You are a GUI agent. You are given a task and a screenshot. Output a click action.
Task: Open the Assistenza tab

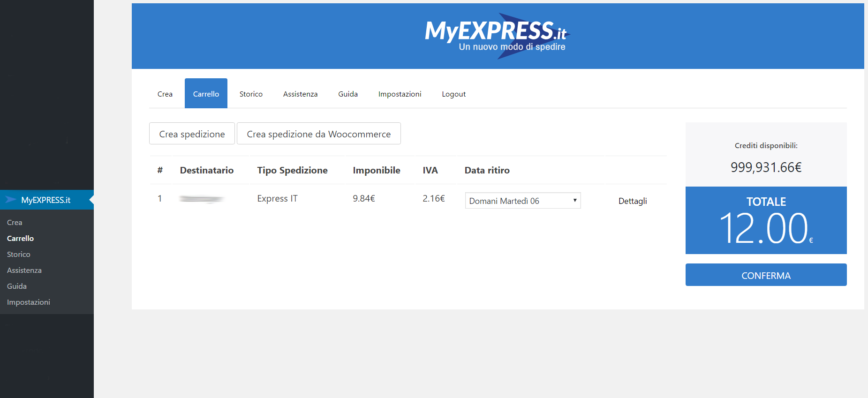[300, 94]
